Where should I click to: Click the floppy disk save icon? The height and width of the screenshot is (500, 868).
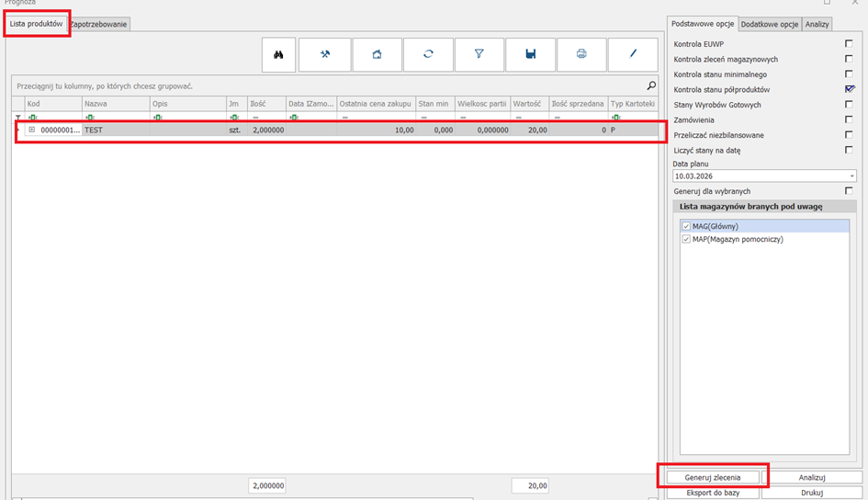[530, 54]
